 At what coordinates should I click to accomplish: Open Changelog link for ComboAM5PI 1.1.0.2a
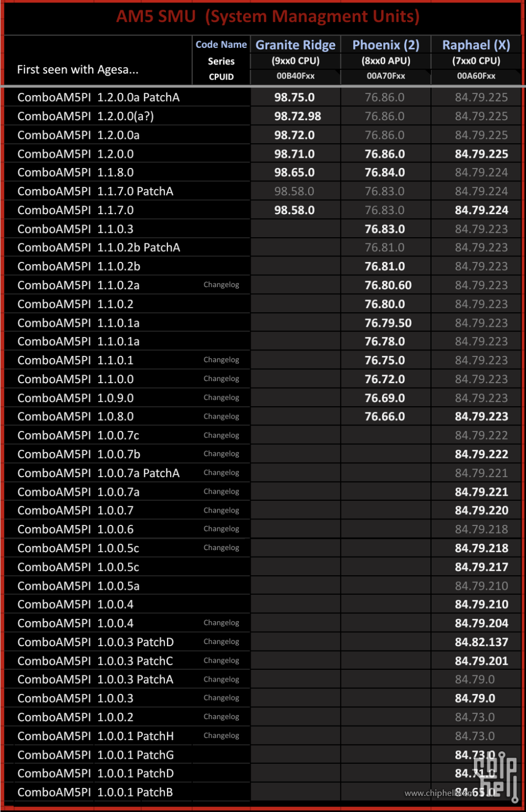pos(221,285)
